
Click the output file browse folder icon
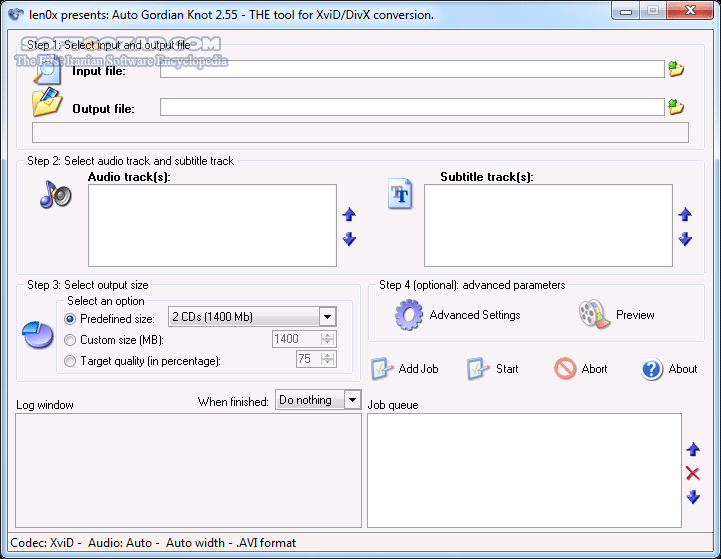tap(676, 107)
